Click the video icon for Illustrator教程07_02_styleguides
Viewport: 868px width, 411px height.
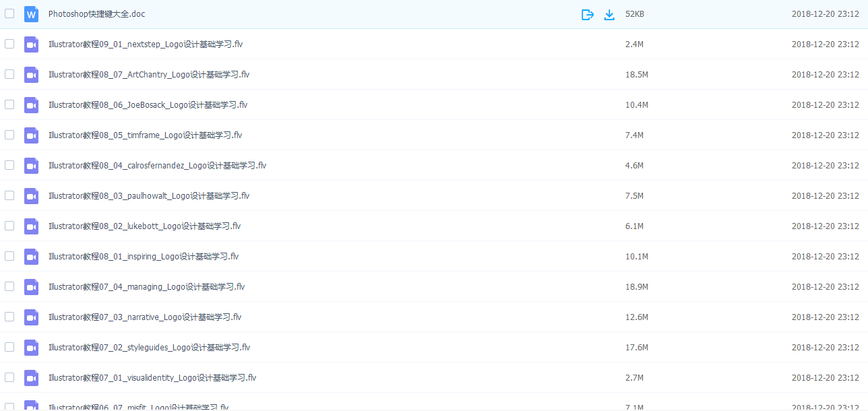31,348
